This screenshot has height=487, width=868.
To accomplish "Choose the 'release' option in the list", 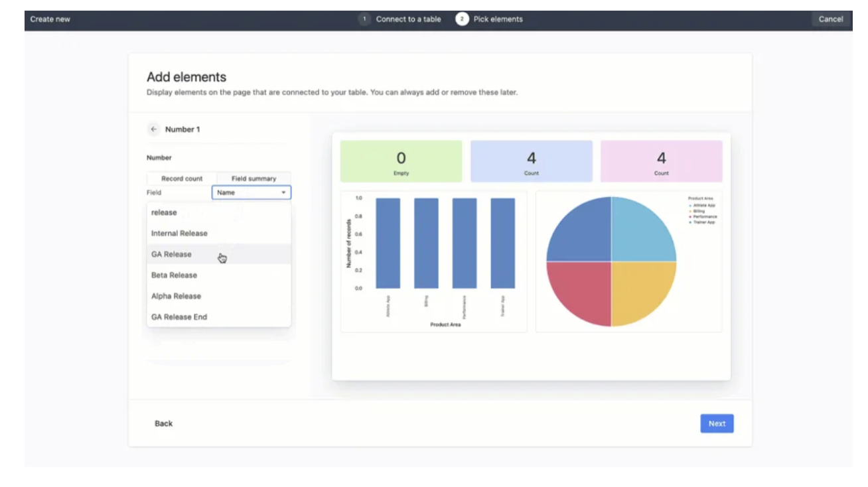I will [x=164, y=213].
